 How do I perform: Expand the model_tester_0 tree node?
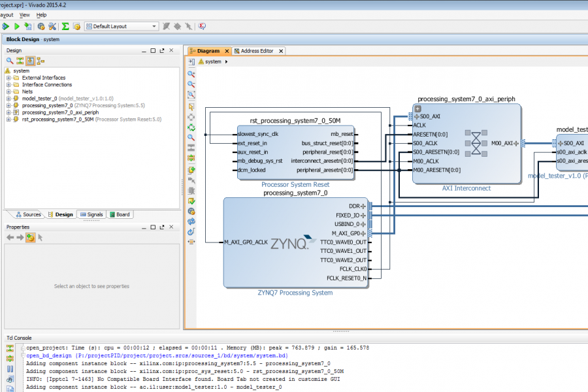(8, 99)
